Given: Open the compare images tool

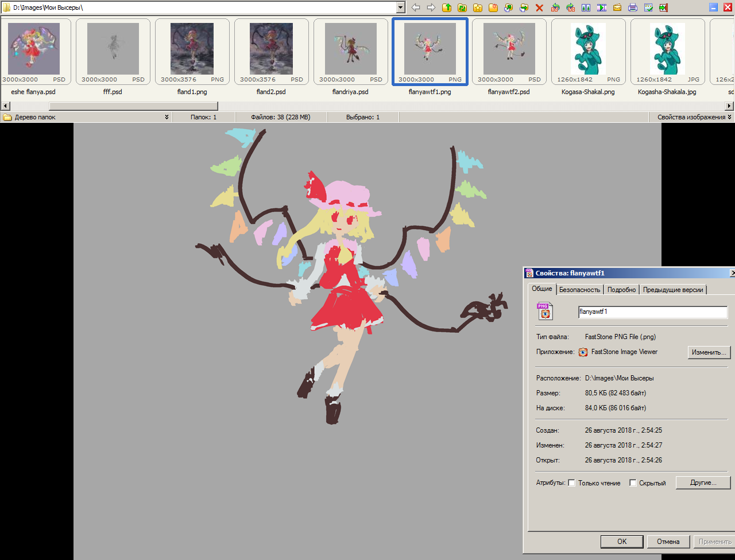Looking at the screenshot, I should tap(586, 7).
